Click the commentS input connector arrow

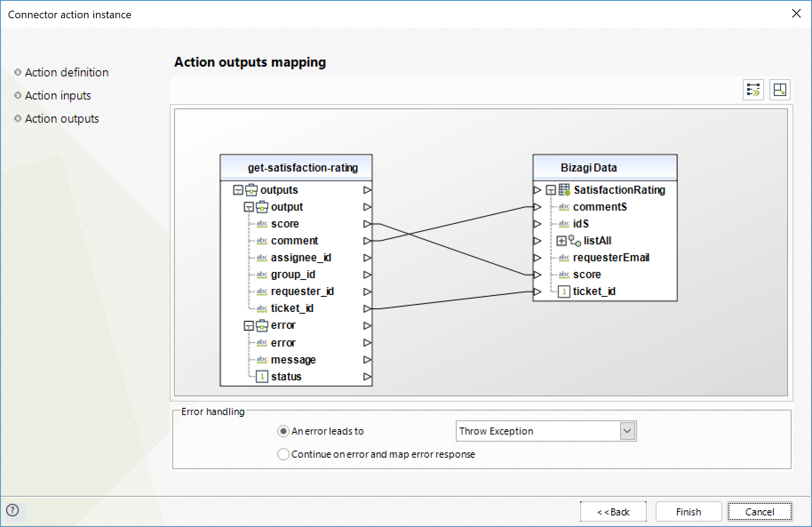(x=537, y=207)
